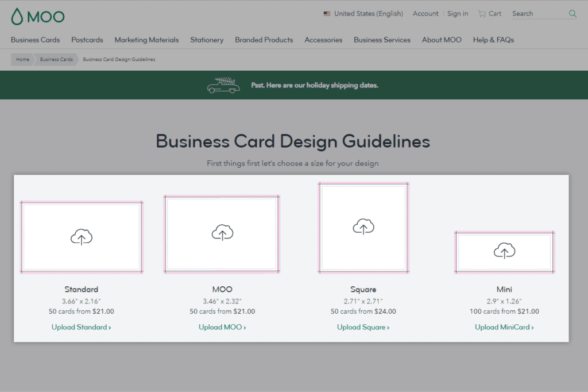Click the holiday car icon in banner
Screen dimensions: 588x392
pos(223,85)
